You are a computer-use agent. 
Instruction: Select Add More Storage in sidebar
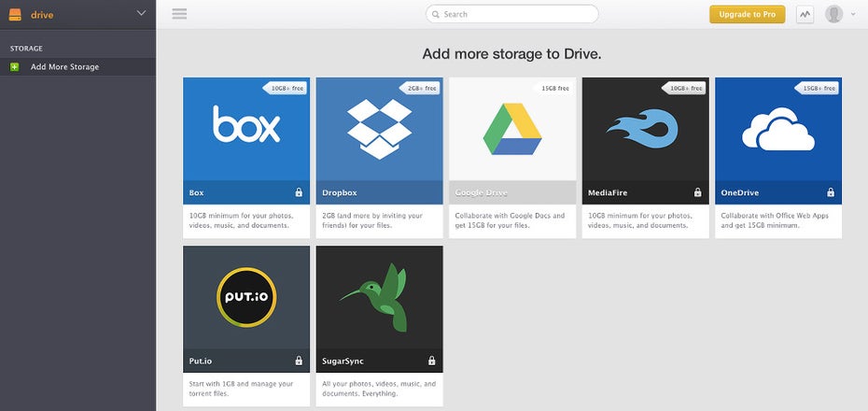[x=77, y=67]
